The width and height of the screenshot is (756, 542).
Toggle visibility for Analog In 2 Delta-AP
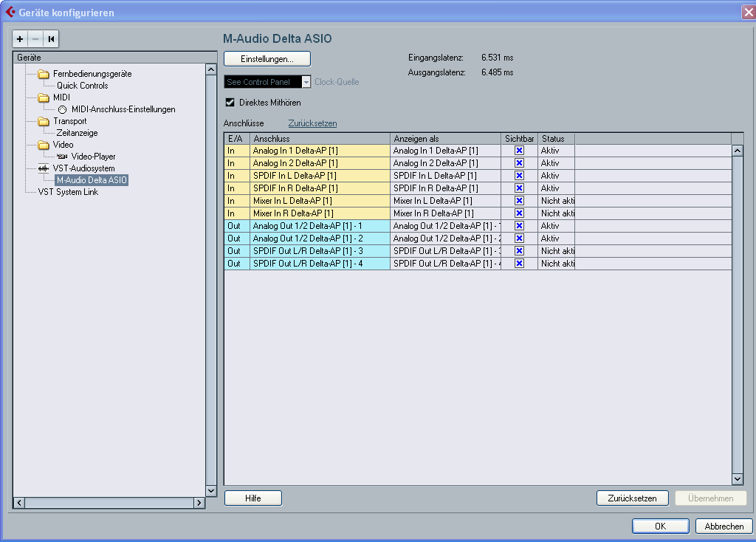click(519, 163)
